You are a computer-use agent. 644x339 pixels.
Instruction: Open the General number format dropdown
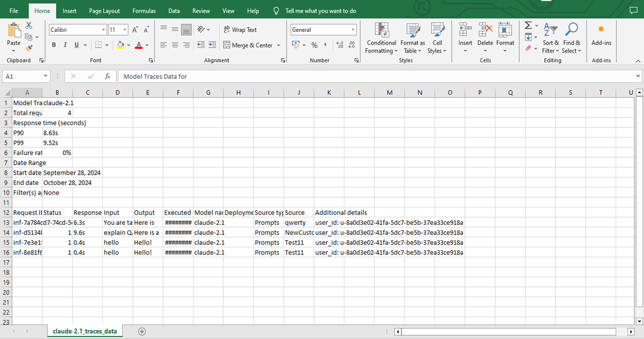tap(353, 30)
